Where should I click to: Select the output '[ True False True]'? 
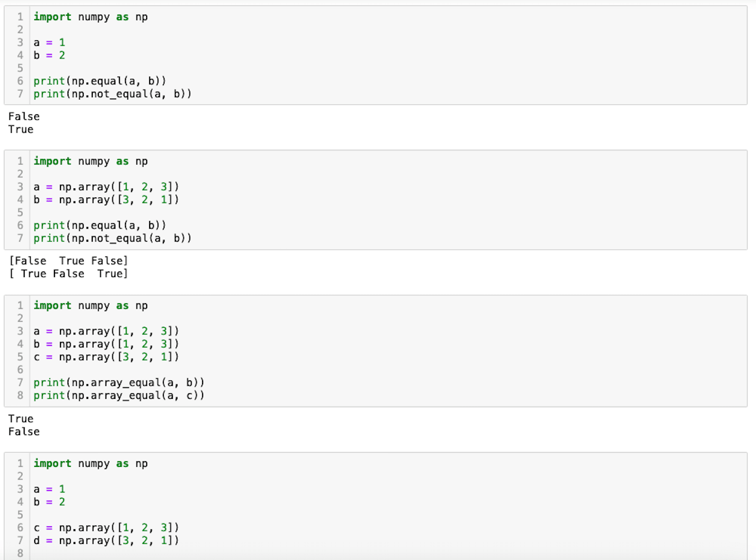click(x=69, y=274)
